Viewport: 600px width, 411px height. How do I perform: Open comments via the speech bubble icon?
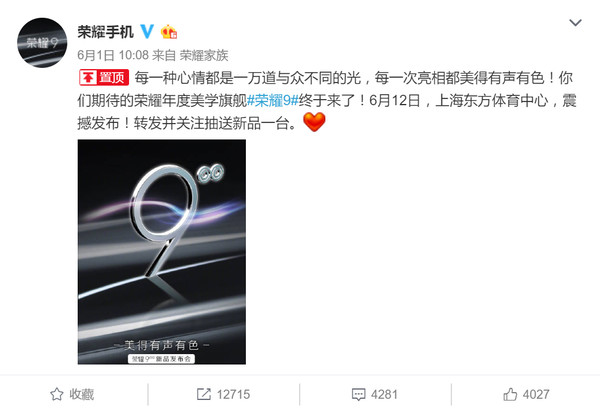(x=358, y=395)
